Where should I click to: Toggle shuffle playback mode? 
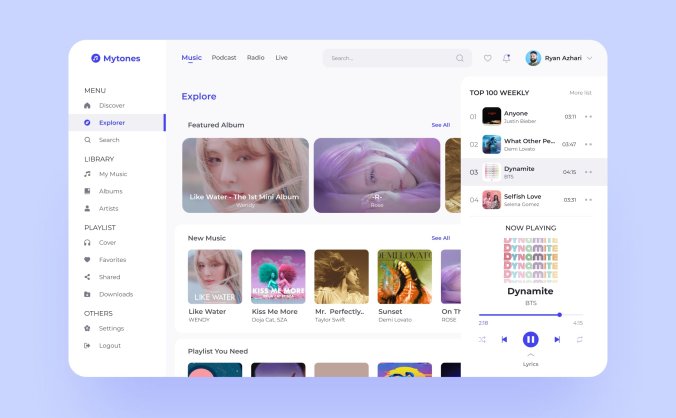(482, 339)
